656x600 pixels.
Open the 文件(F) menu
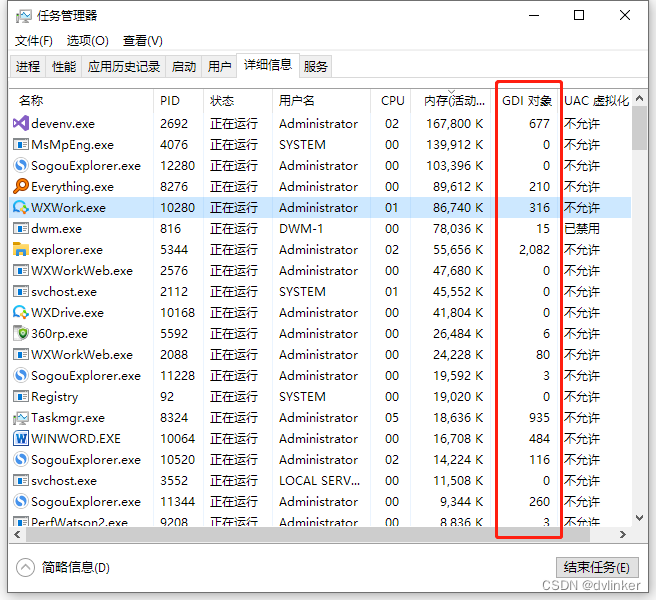coord(34,41)
